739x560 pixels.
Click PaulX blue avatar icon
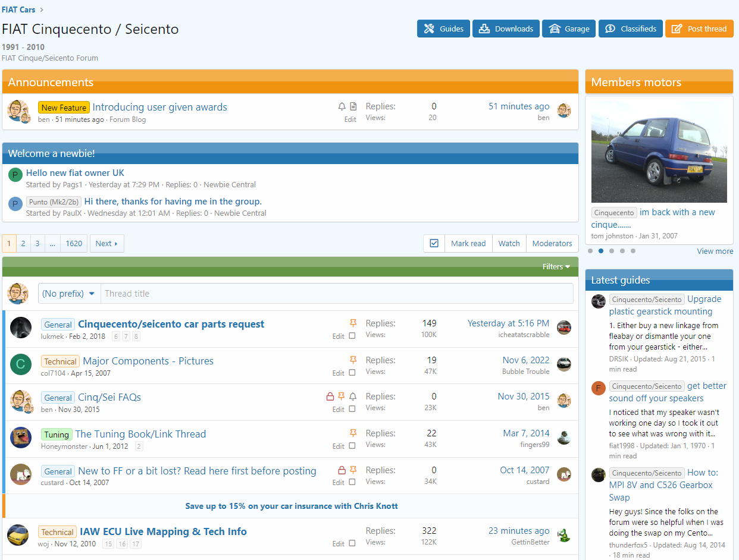tap(15, 204)
